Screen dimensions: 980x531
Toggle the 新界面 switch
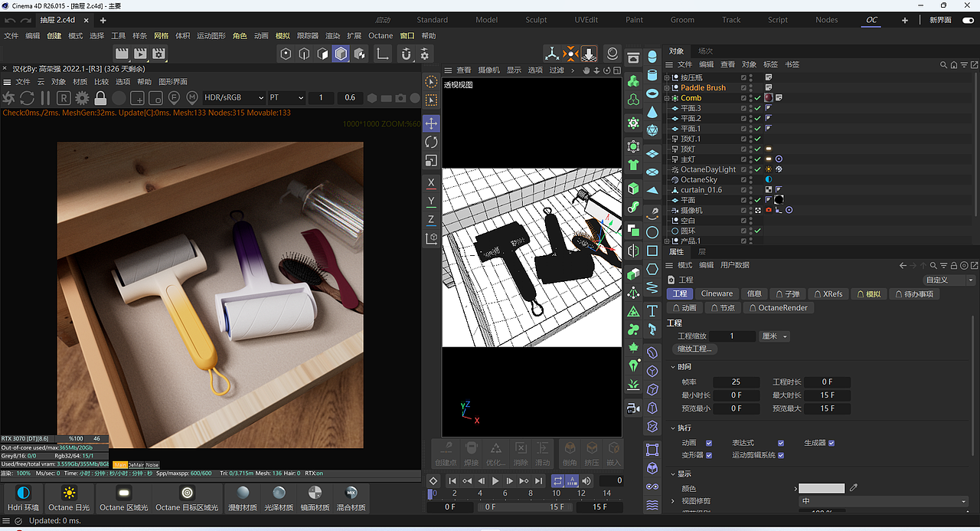[x=968, y=20]
